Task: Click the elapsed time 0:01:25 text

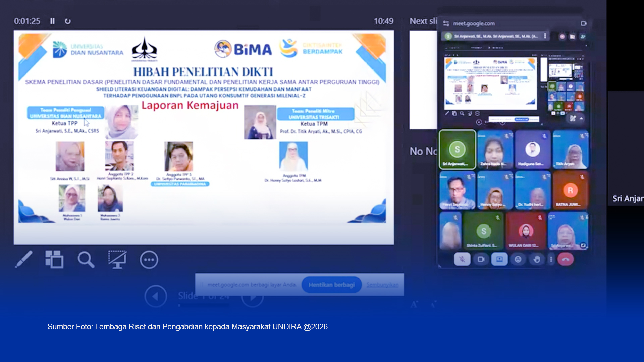Action: tap(27, 21)
